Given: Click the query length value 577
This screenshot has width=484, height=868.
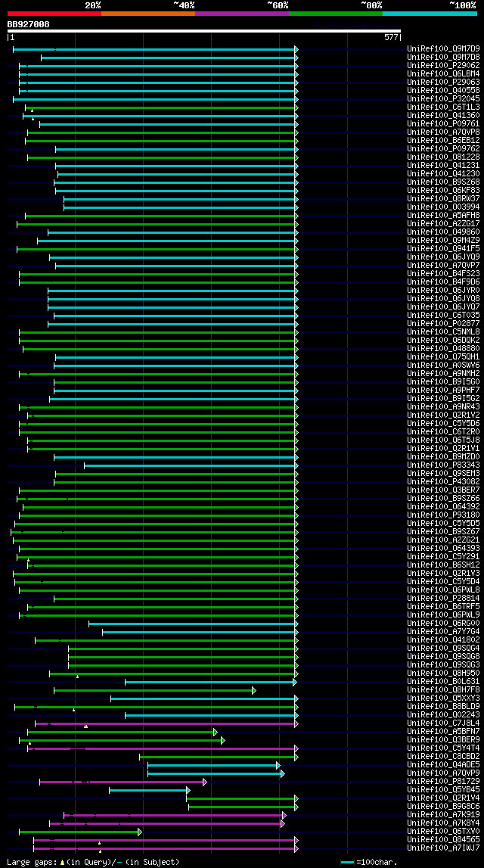Looking at the screenshot, I should pyautogui.click(x=391, y=38).
